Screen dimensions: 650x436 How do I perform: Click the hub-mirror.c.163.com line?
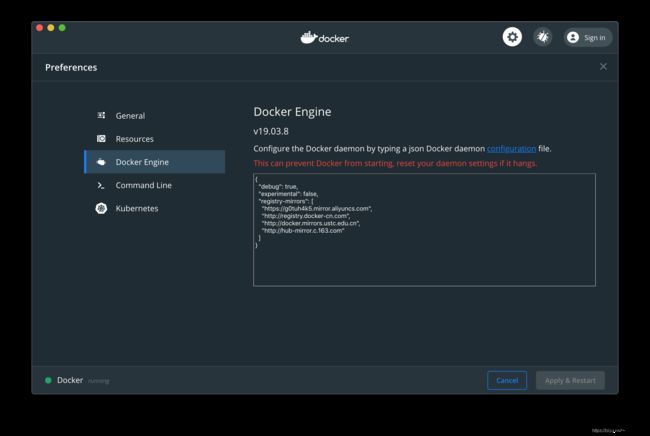(303, 231)
